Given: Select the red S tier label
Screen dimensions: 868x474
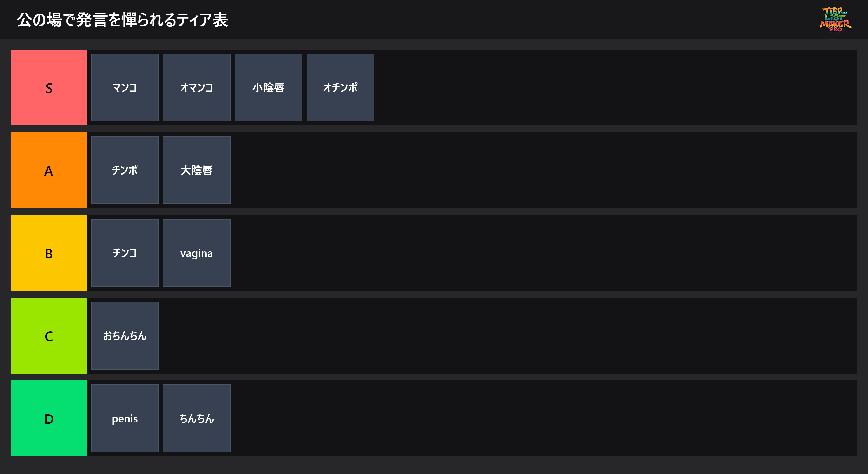Looking at the screenshot, I should point(49,88).
